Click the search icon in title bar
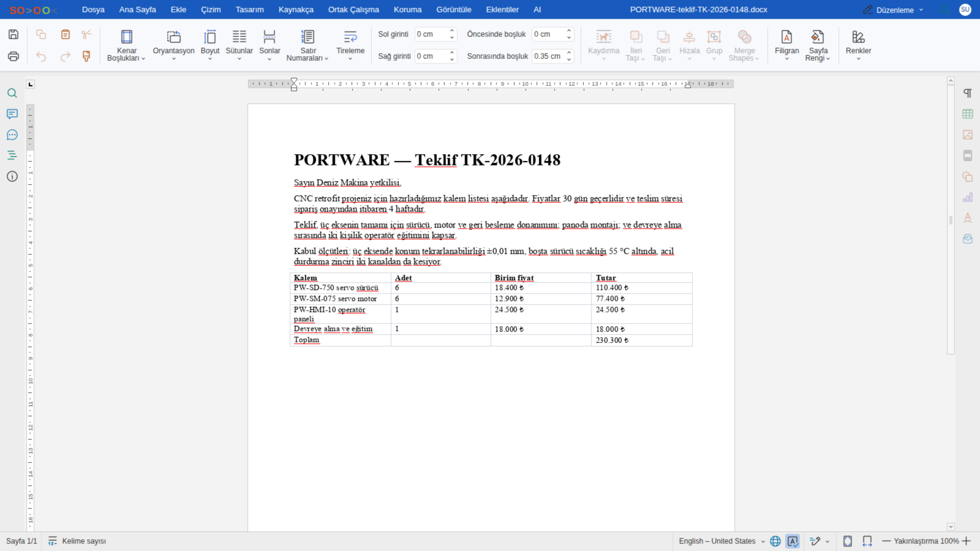Image resolution: width=980 pixels, height=551 pixels. click(944, 9)
